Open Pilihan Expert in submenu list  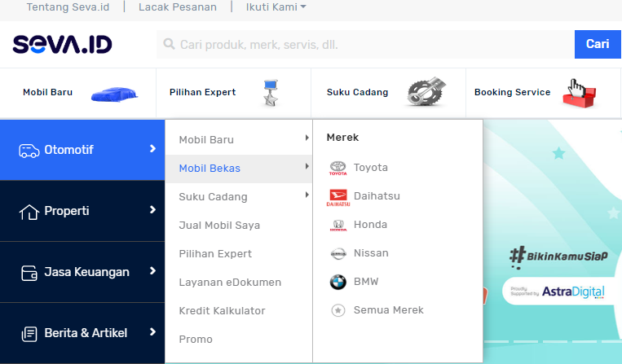click(215, 254)
